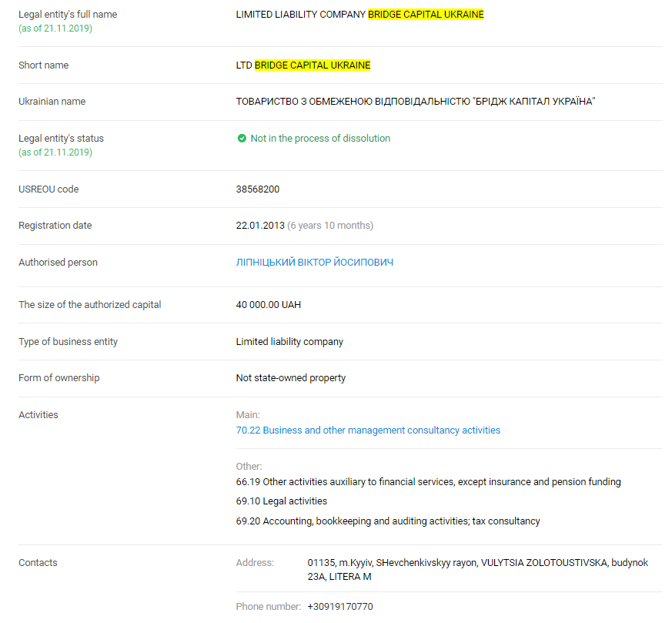Click 'Short name' label

coord(43,65)
